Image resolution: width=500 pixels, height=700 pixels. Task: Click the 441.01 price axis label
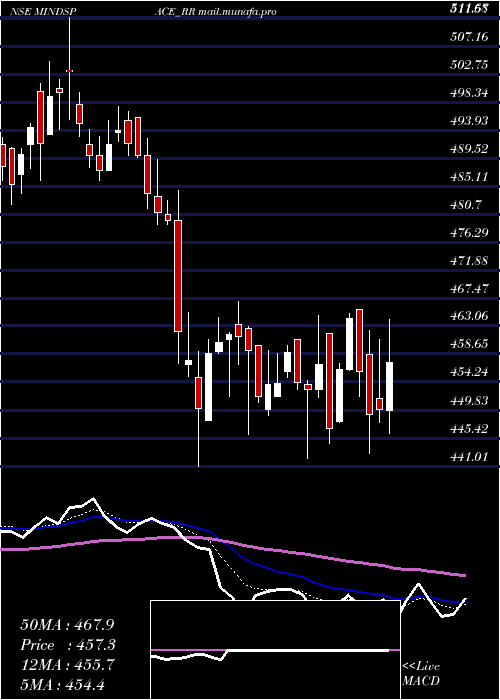tap(469, 457)
